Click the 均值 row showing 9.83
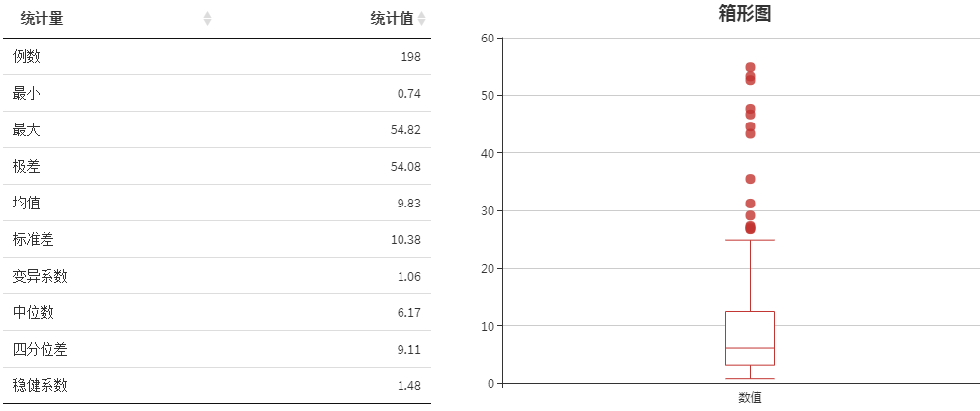The image size is (980, 411). (217, 203)
